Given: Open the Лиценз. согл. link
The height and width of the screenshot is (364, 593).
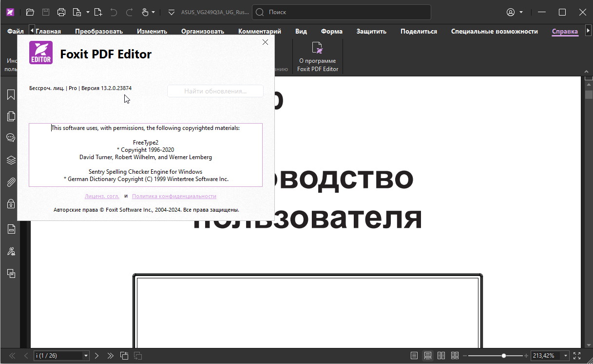Looking at the screenshot, I should point(102,196).
